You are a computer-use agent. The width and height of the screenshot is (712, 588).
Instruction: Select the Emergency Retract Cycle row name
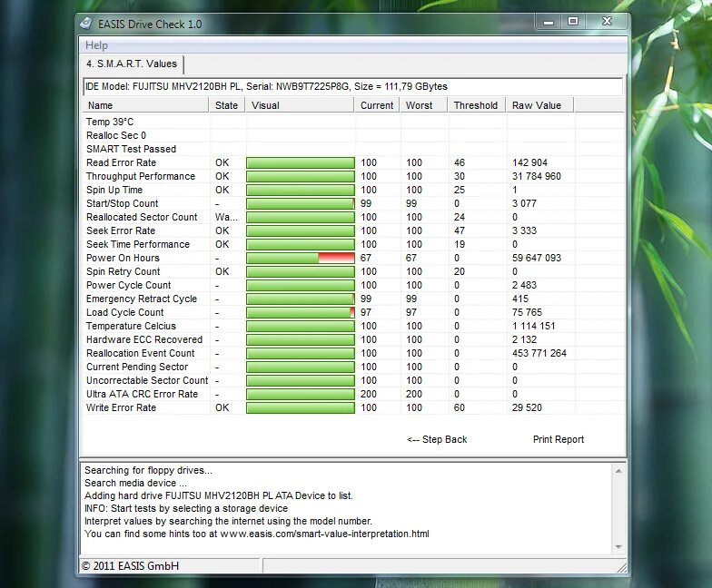point(142,299)
